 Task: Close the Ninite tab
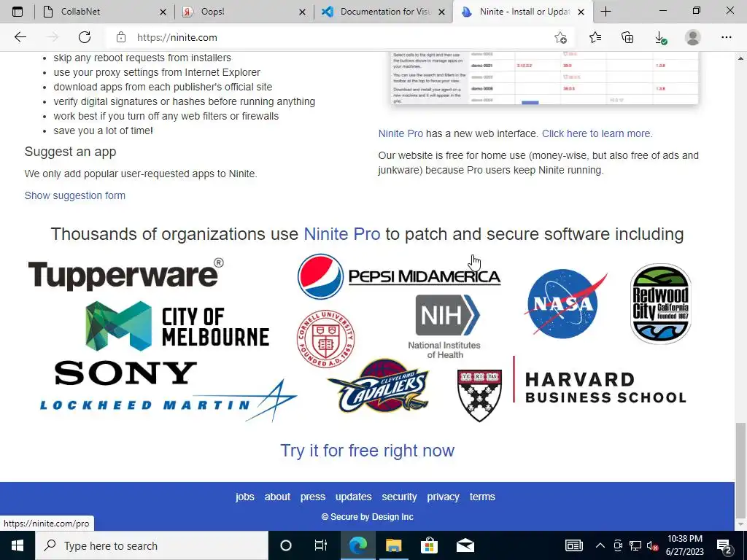(581, 12)
